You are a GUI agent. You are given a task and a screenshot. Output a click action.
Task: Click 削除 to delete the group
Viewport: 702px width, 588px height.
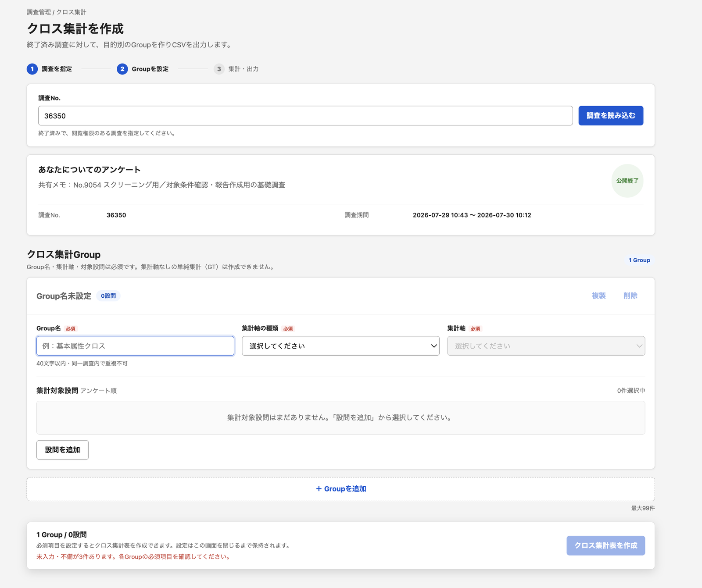point(630,296)
